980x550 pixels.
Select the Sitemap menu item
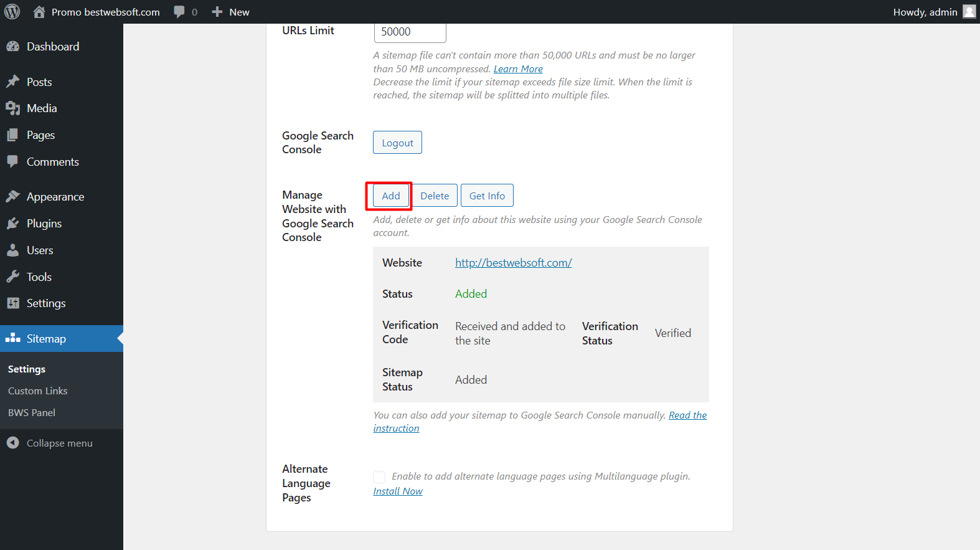tap(62, 338)
